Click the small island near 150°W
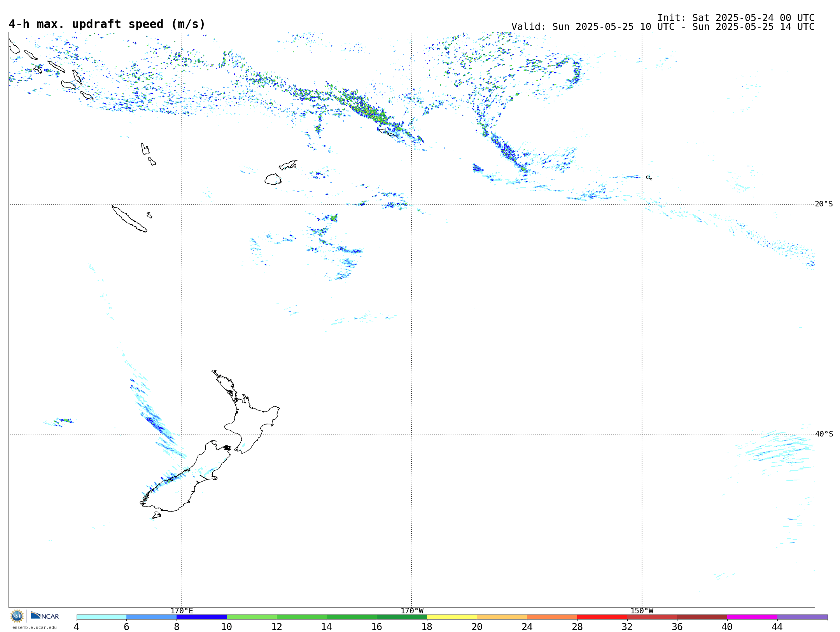This screenshot has height=632, width=840. point(649,178)
